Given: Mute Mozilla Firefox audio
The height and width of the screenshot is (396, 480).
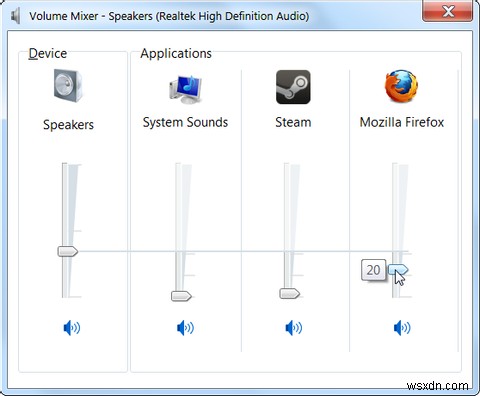Looking at the screenshot, I should [x=402, y=328].
